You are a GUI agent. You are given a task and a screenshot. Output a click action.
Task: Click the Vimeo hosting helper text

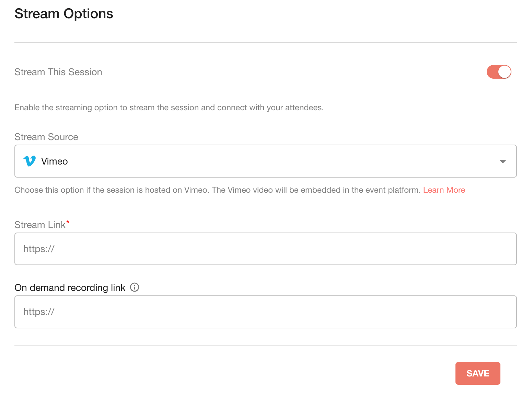pyautogui.click(x=218, y=190)
